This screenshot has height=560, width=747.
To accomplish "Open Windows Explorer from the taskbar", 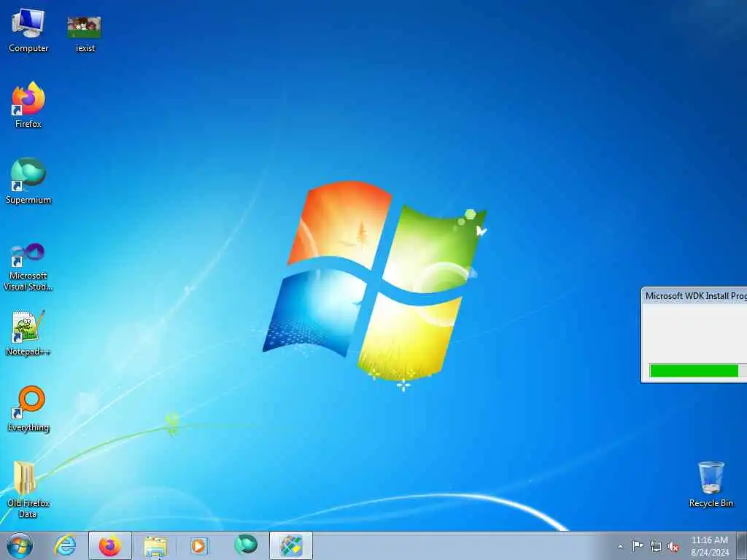I will pos(155,545).
